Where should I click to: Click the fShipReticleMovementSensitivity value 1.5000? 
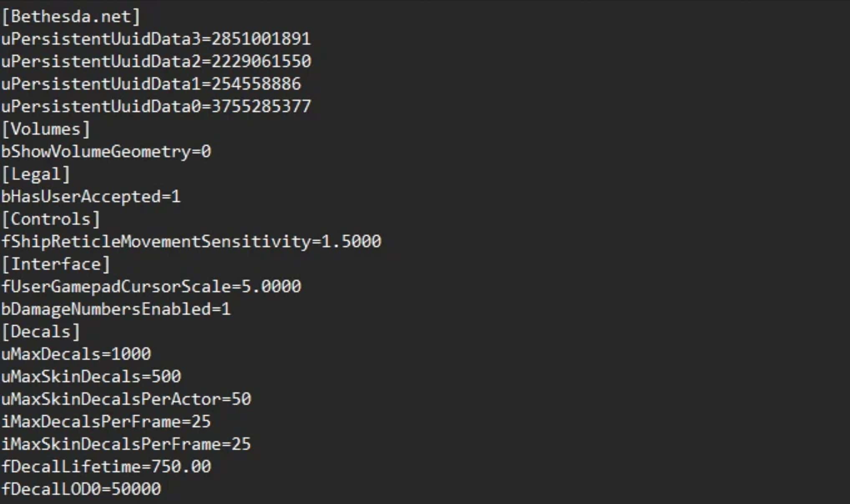pyautogui.click(x=351, y=242)
